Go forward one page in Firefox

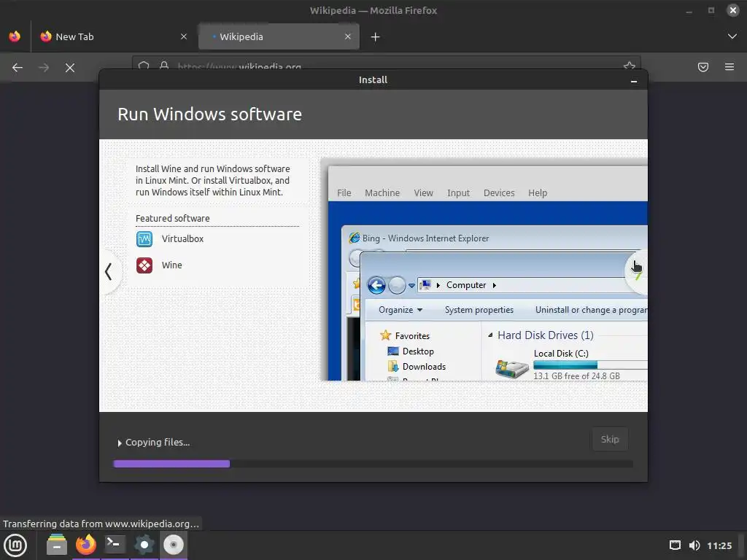coord(44,68)
